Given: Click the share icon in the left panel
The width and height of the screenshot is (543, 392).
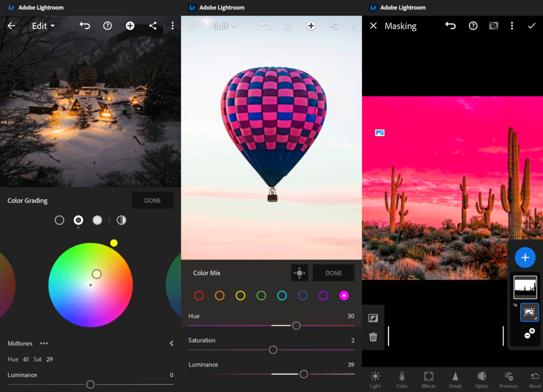Looking at the screenshot, I should (153, 25).
